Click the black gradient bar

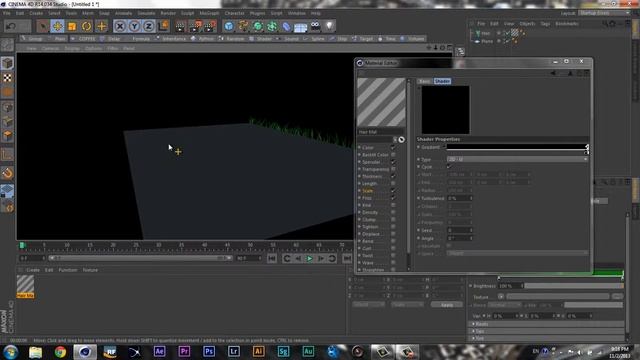click(x=516, y=146)
